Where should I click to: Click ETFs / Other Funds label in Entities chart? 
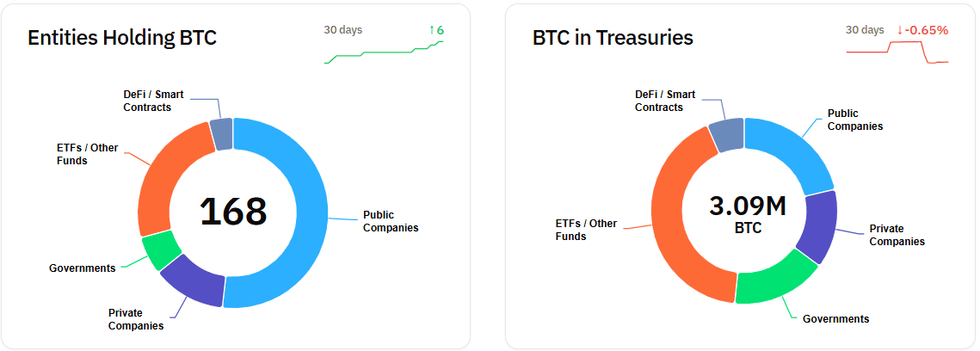click(x=82, y=154)
